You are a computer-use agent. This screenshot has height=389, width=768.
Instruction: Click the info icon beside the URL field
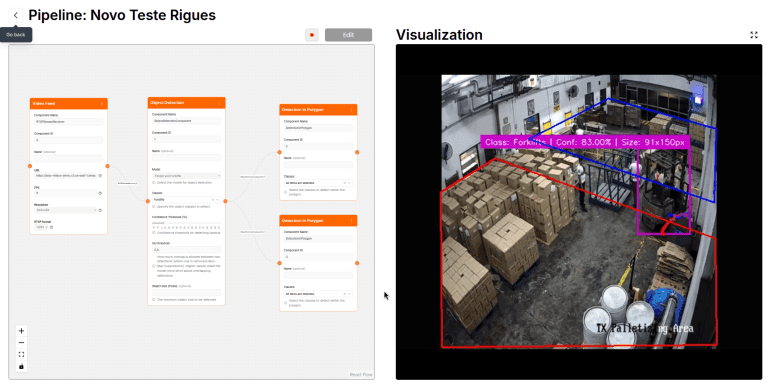tap(100, 175)
